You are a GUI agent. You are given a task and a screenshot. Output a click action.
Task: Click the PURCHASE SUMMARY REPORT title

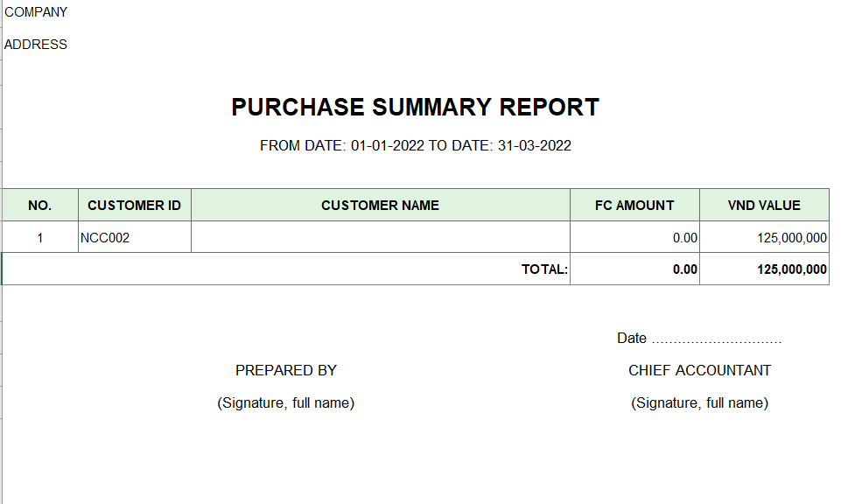coord(415,107)
